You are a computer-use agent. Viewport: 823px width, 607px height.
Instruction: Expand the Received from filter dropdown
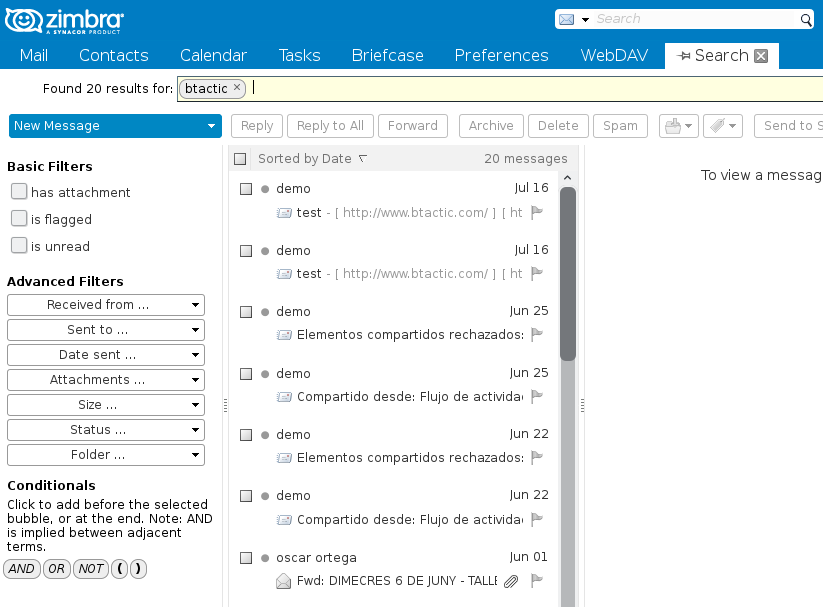[105, 305]
